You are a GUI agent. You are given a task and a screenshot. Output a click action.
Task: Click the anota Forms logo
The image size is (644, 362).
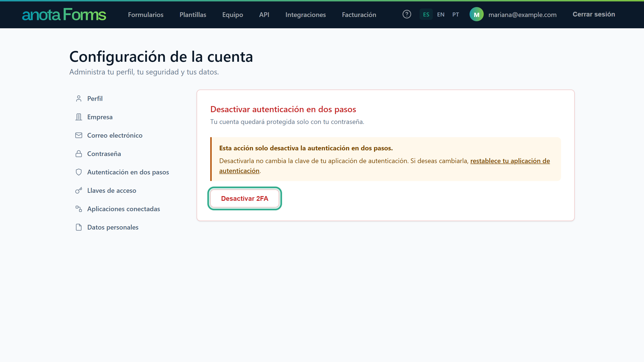pyautogui.click(x=64, y=14)
